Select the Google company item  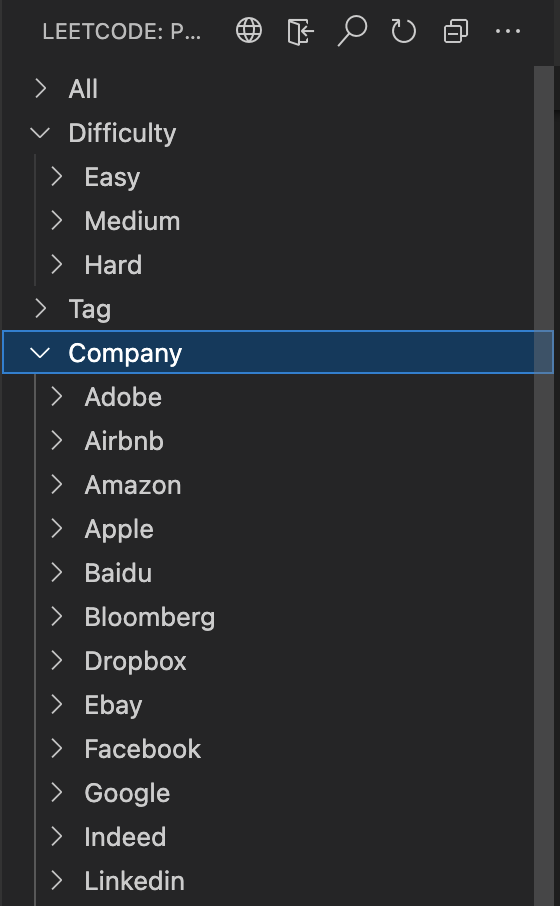point(127,793)
